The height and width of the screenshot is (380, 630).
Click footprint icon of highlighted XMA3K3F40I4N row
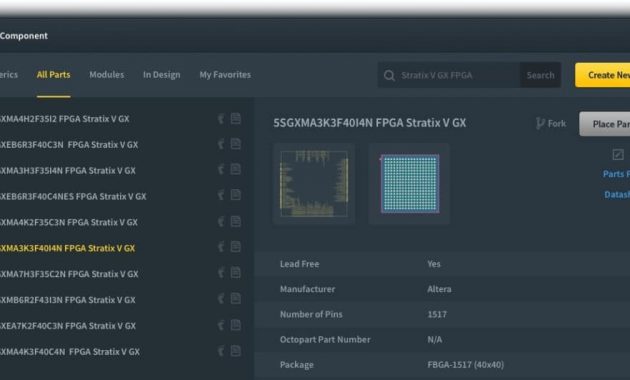coord(221,247)
